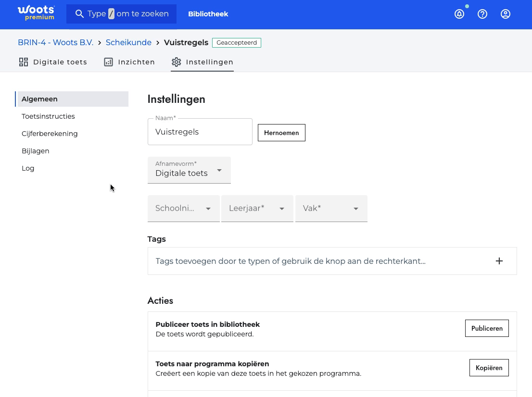Open Bibliotheek in top bar
532x397 pixels.
click(208, 14)
